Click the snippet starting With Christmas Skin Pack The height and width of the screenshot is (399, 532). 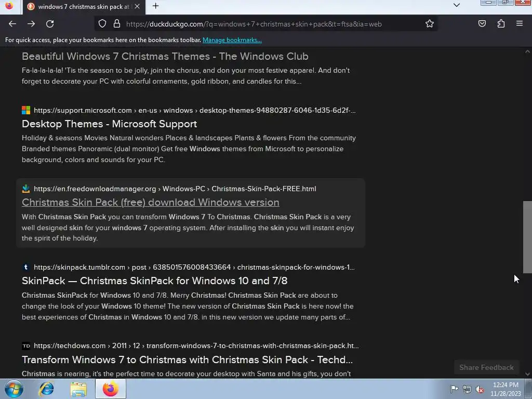click(x=188, y=228)
